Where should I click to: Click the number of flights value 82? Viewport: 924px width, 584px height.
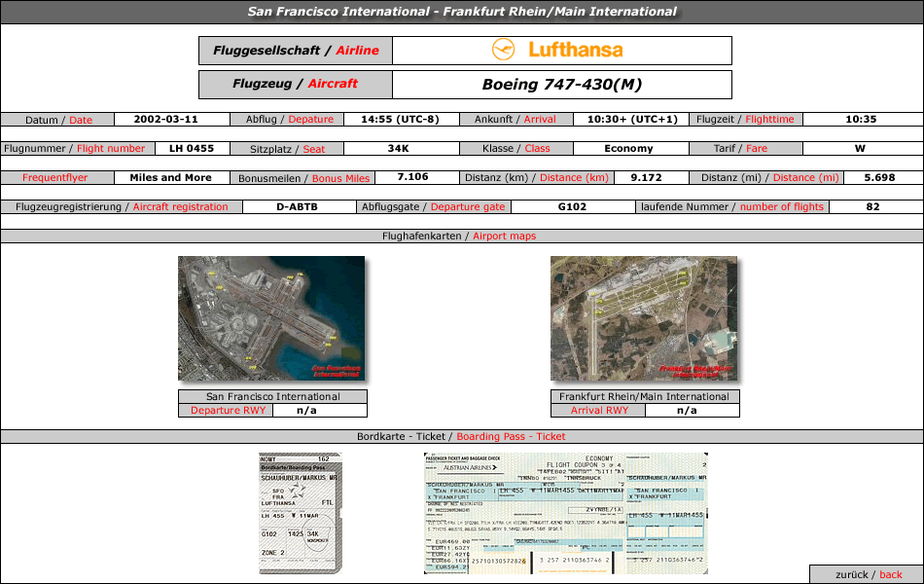click(x=872, y=207)
